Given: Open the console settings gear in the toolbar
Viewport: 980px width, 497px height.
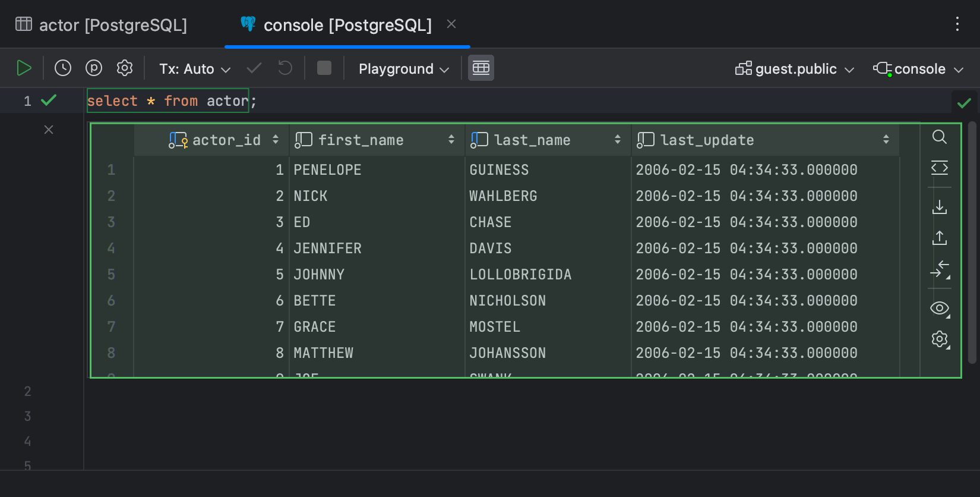Looking at the screenshot, I should click(125, 68).
